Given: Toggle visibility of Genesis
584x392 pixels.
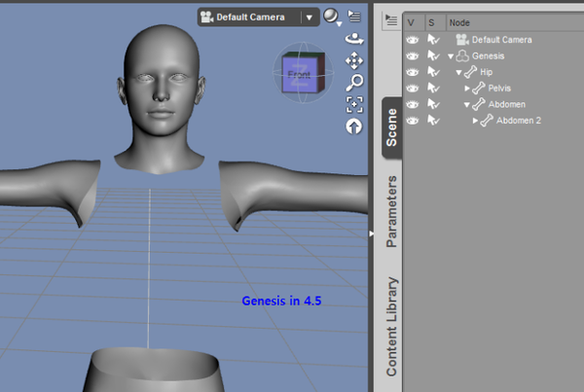Looking at the screenshot, I should coord(413,55).
